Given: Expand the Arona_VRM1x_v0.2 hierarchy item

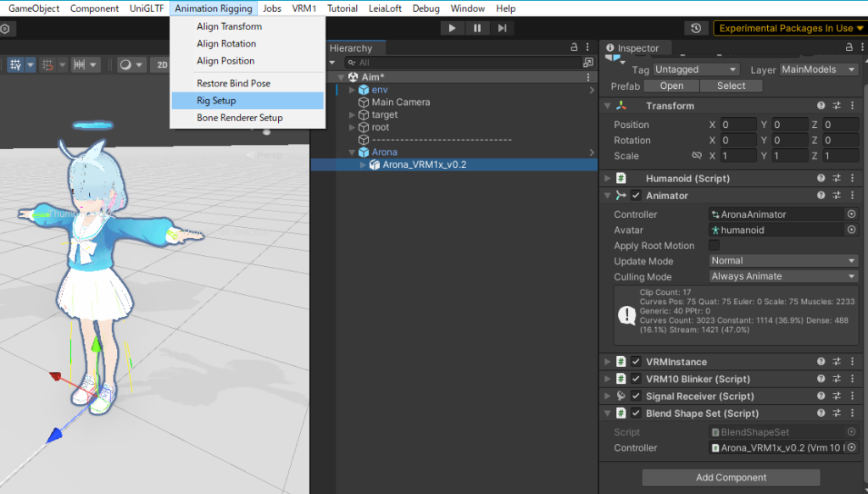Looking at the screenshot, I should pos(364,165).
